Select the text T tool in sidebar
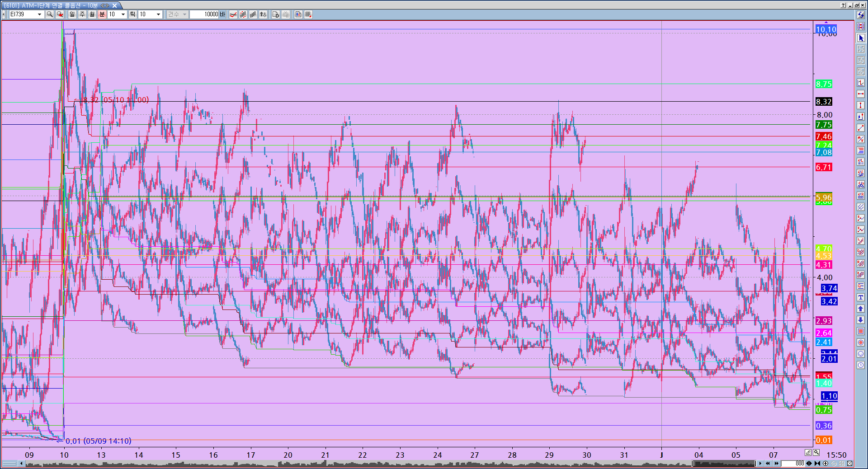 [861, 297]
